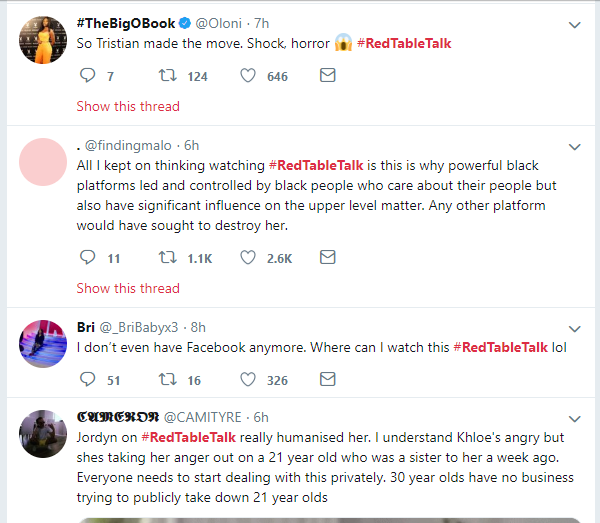Retweet the #TheBigOBook tweet
Viewport: 600px width, 523px height.
coord(169,76)
